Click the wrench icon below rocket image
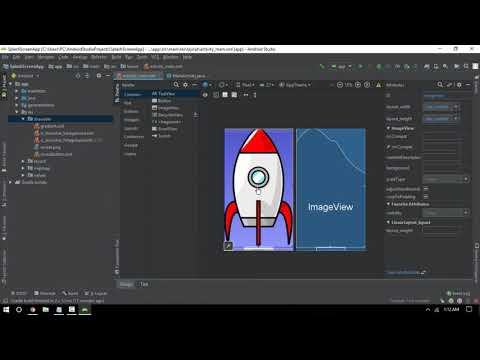The height and width of the screenshot is (360, 480). [x=228, y=246]
